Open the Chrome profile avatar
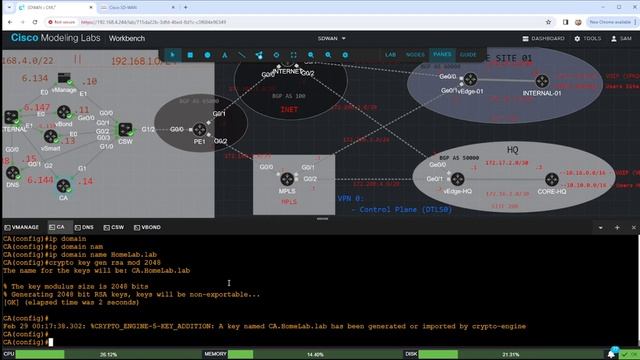Image resolution: width=640 pixels, height=360 pixels. 578,22
